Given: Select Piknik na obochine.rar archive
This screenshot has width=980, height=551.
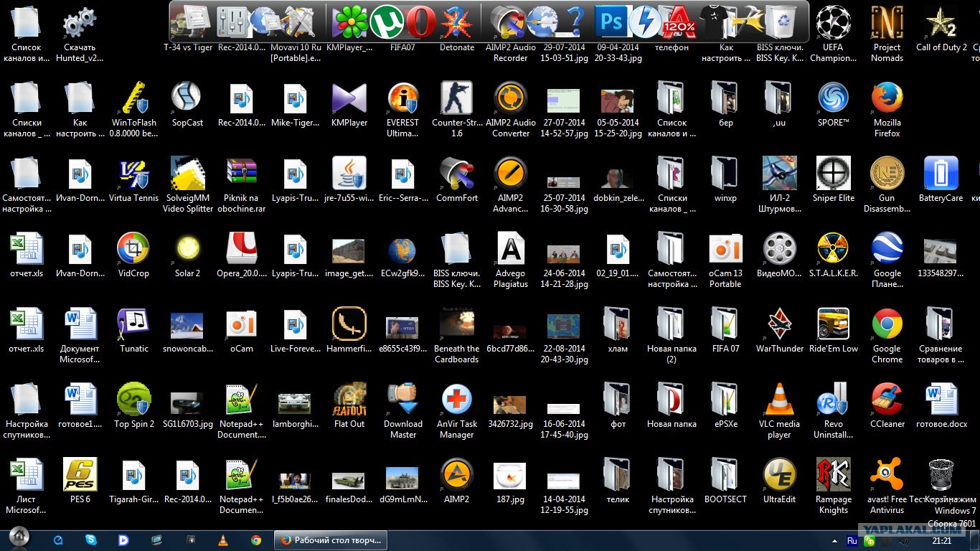Looking at the screenshot, I should (241, 185).
